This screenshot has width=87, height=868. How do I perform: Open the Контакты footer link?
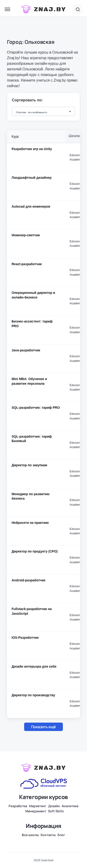48,835
